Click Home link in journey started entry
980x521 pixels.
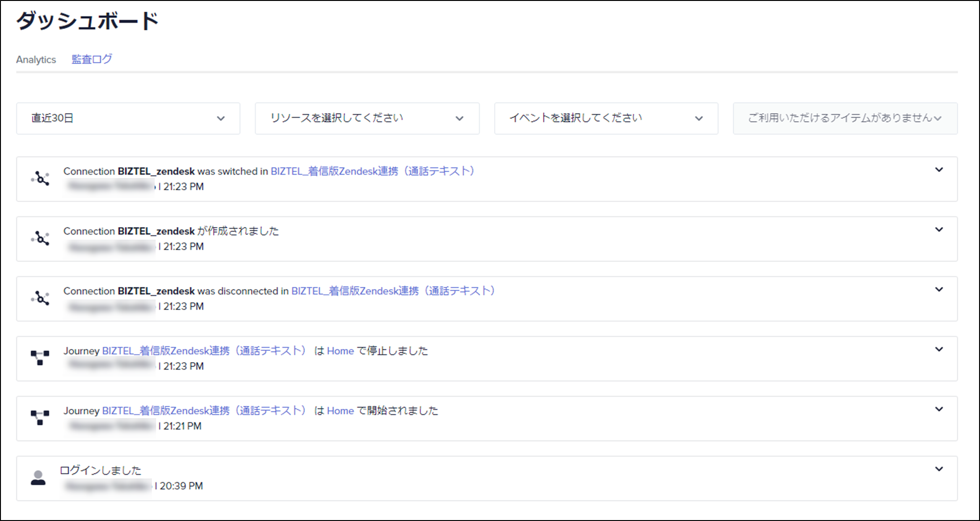[x=340, y=411]
